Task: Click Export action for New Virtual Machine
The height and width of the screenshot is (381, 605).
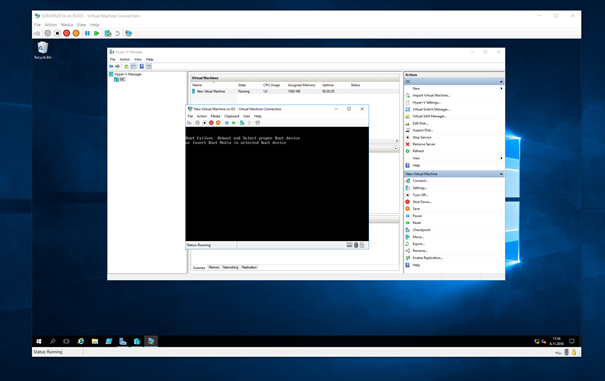Action: coord(418,244)
